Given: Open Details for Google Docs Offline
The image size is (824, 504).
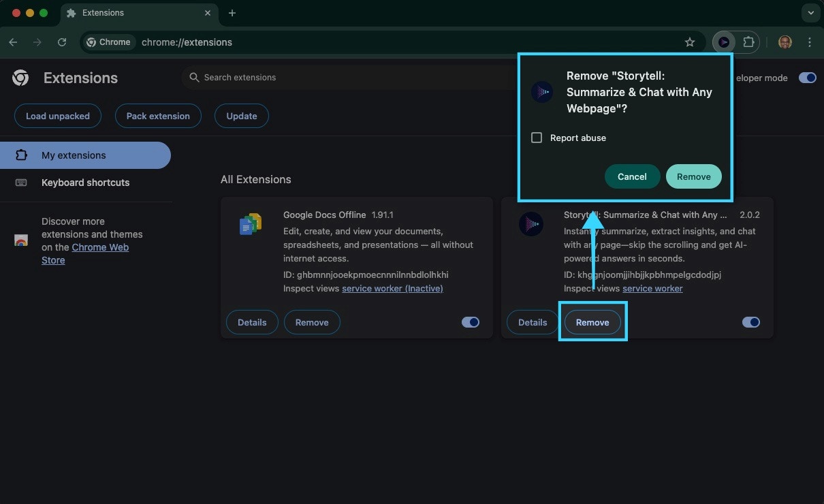Looking at the screenshot, I should 252,322.
